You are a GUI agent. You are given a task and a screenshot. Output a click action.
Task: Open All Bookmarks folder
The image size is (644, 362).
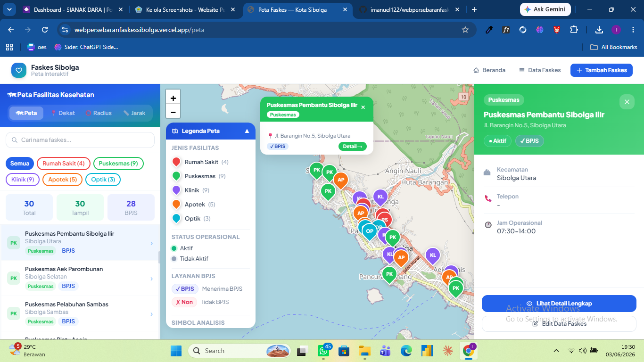click(614, 47)
